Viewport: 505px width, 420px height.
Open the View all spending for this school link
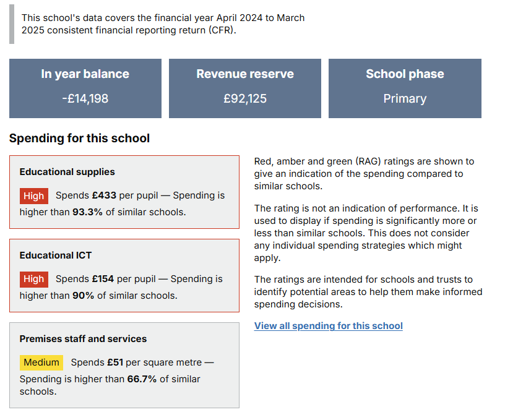click(328, 326)
